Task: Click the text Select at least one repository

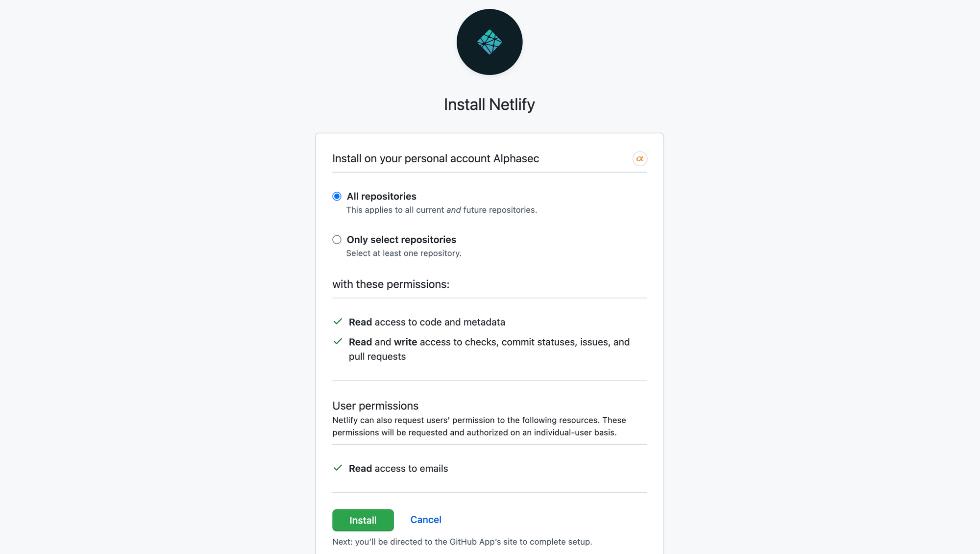Action: pos(403,253)
